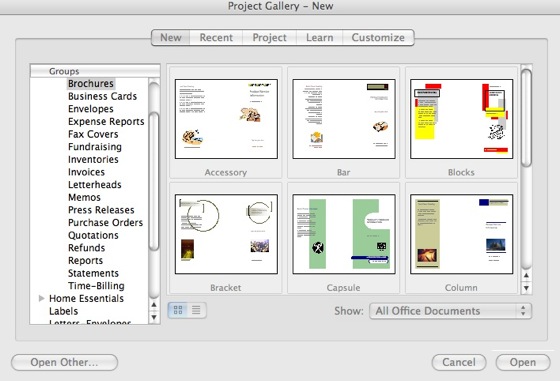
Task: Select Memos group
Action: (84, 197)
